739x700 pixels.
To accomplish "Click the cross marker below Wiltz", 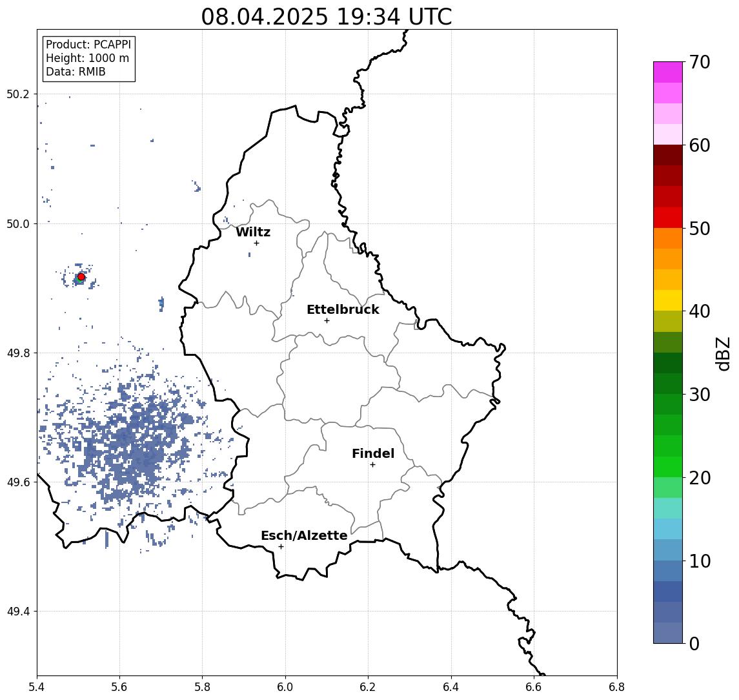I will pos(256,243).
